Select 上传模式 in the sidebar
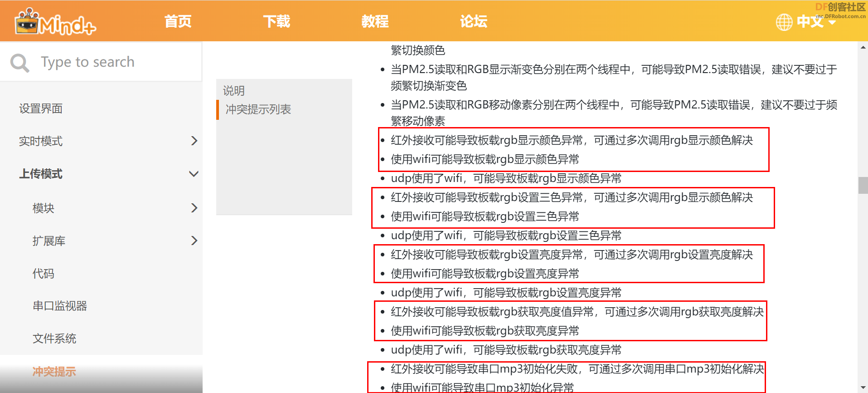The image size is (868, 393). tap(41, 174)
